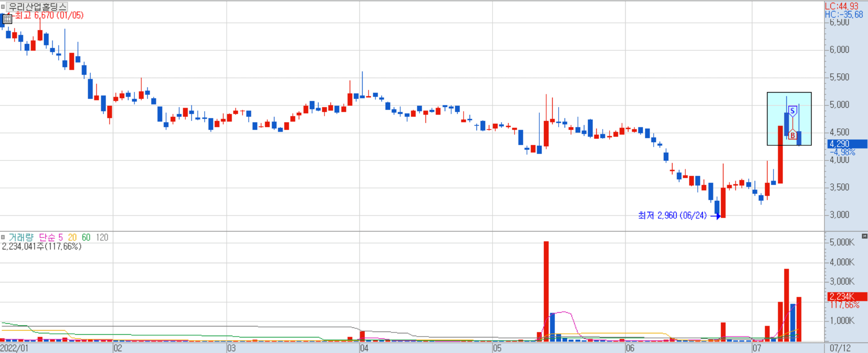This screenshot has height=353, width=868.
Task: Select the S sell marker on the chart
Action: [x=792, y=110]
